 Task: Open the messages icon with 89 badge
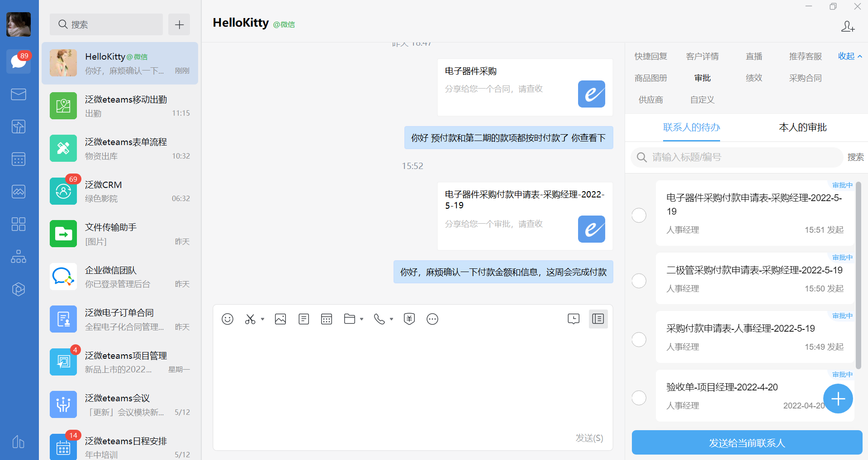point(19,61)
